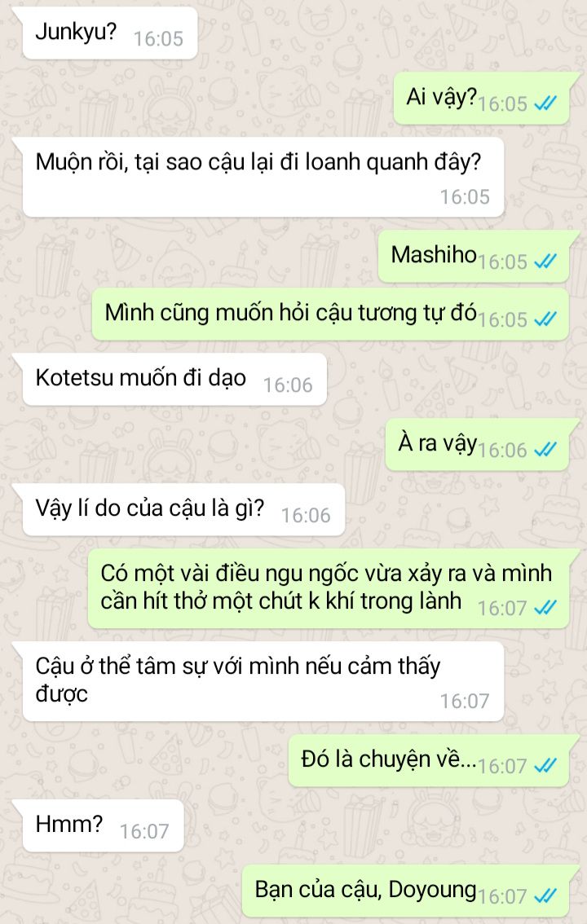Screen dimensions: 587x924
Task: Click the 'Bạn của cậu, Doyoung' message text
Action: click(x=365, y=889)
